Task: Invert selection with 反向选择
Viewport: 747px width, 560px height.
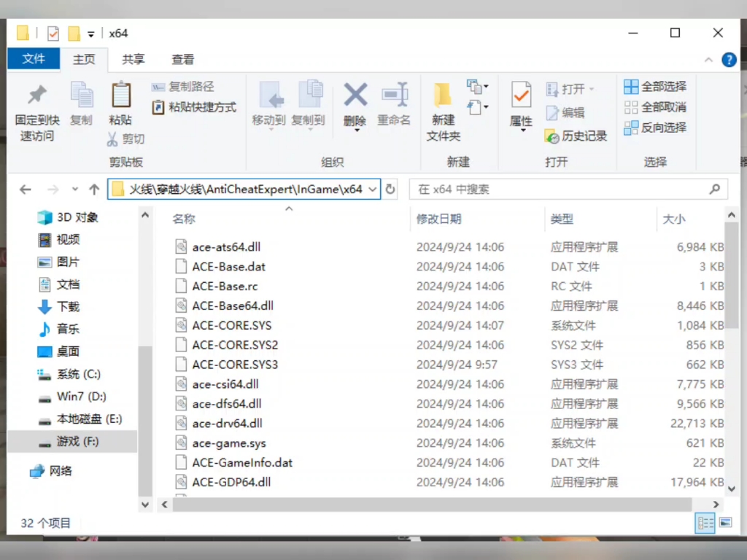Action: pyautogui.click(x=657, y=128)
